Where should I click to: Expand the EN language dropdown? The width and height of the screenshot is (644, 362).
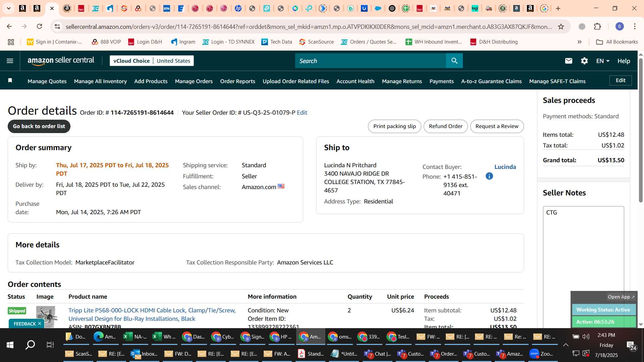point(603,61)
